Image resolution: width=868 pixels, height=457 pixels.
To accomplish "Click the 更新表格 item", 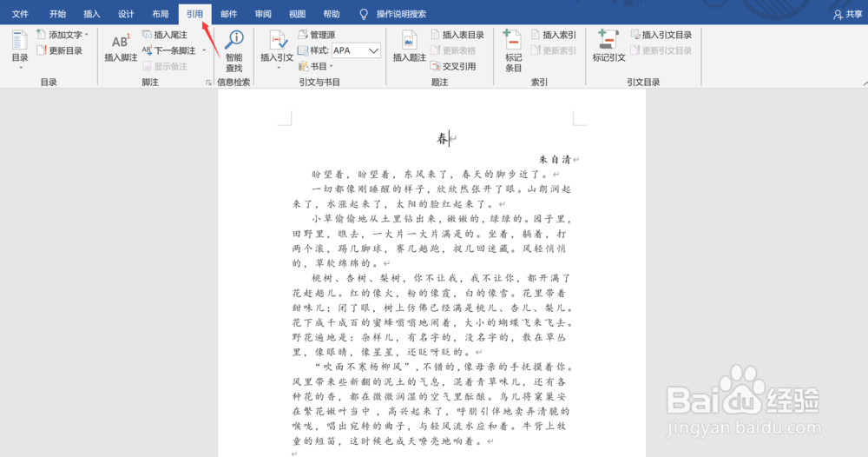I will (453, 50).
